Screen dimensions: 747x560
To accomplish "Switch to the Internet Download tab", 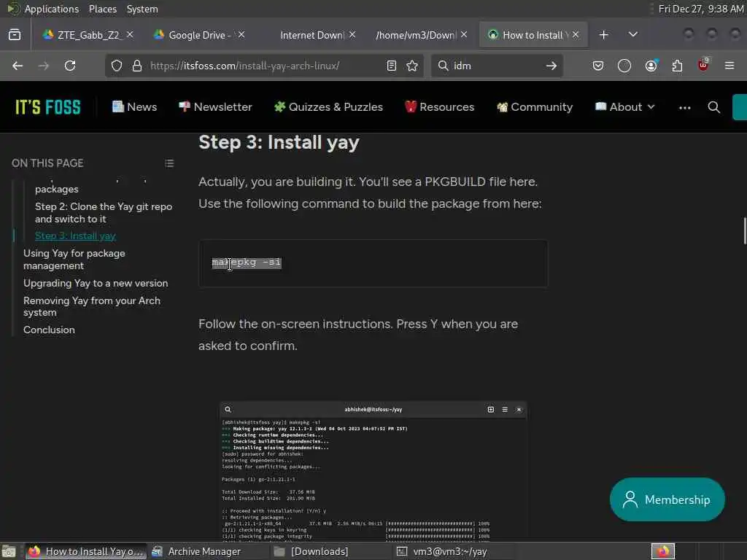I will click(312, 35).
